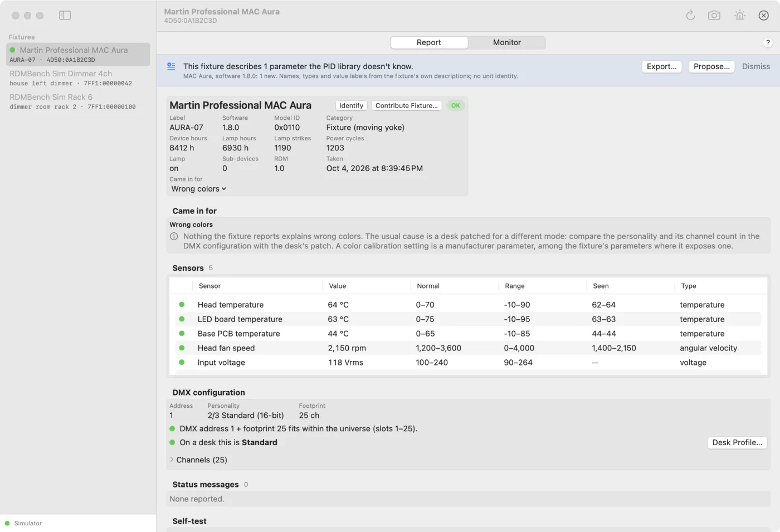Sort sensors by the Sensor column header
The image size is (780, 532).
pos(257,286)
